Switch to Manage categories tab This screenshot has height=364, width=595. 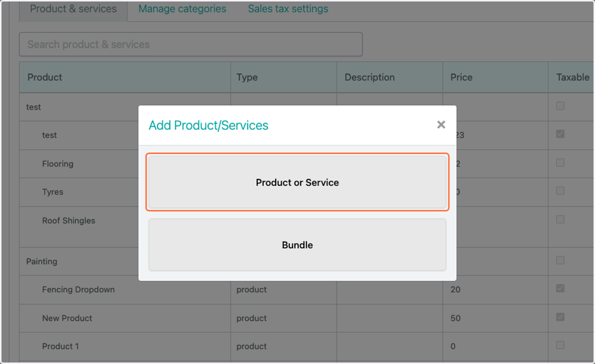[182, 9]
